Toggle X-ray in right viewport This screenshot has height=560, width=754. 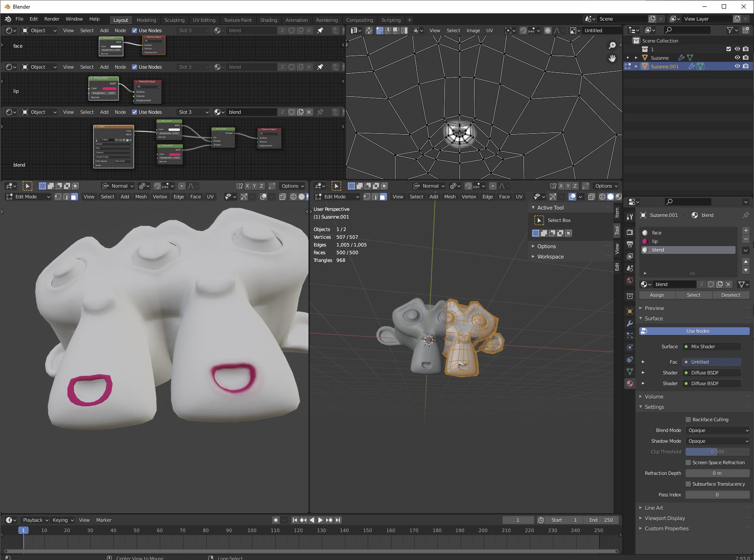point(592,197)
